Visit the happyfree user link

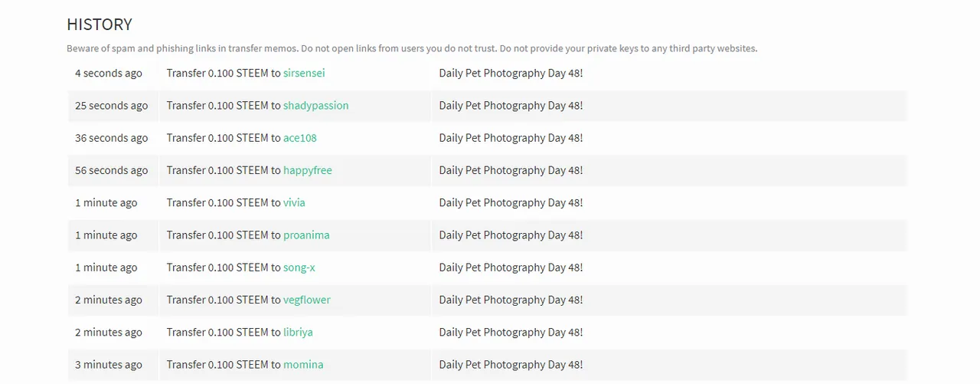click(307, 170)
